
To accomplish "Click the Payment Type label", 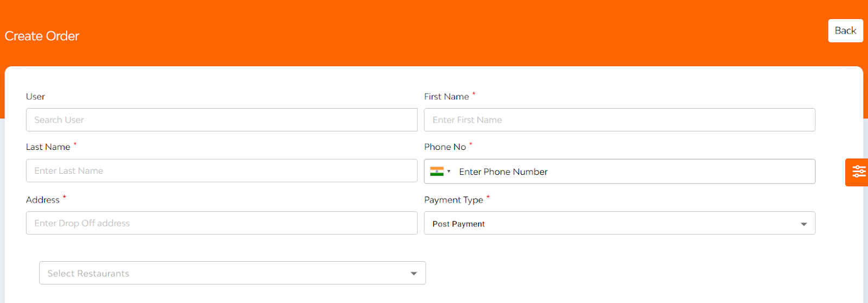I will point(454,200).
